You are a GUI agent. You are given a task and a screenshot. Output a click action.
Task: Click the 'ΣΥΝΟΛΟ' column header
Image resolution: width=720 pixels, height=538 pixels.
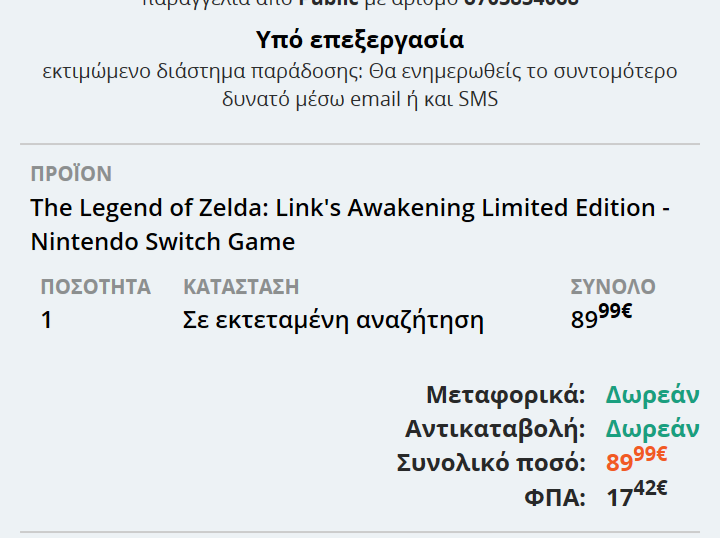[613, 287]
